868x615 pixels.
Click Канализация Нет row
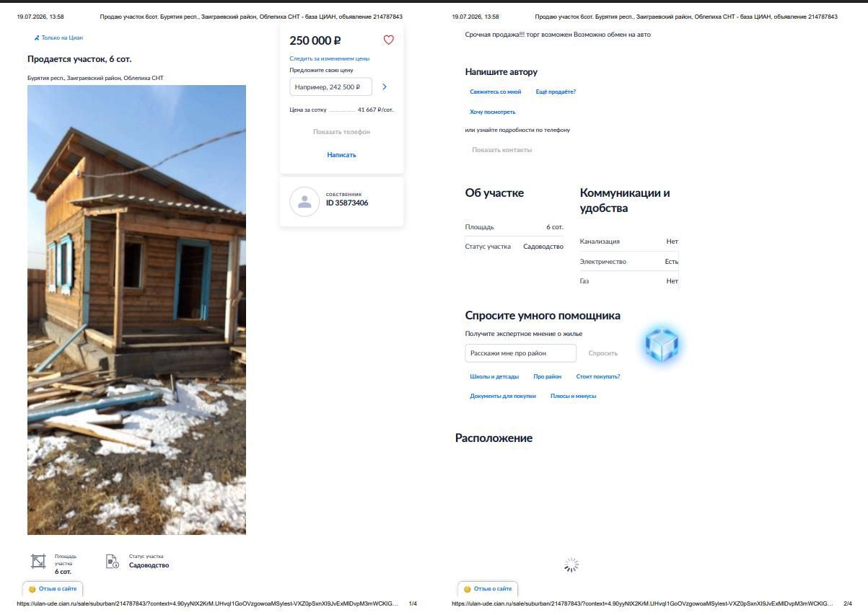(629, 242)
